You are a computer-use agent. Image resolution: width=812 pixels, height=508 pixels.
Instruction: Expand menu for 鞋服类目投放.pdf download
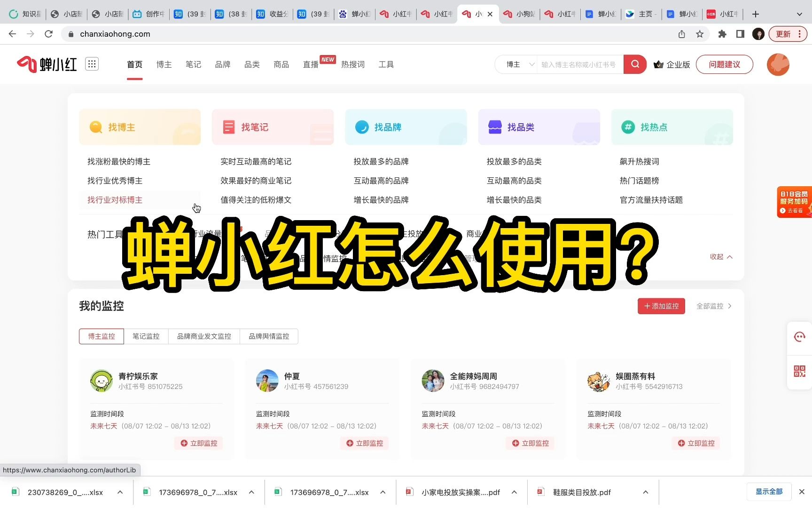point(646,492)
